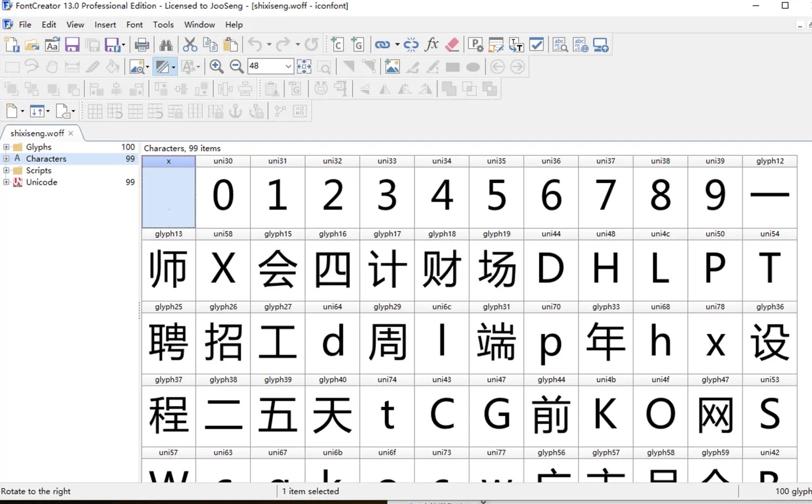Click the Print icon
Viewport: 812px width, 504px height.
142,45
